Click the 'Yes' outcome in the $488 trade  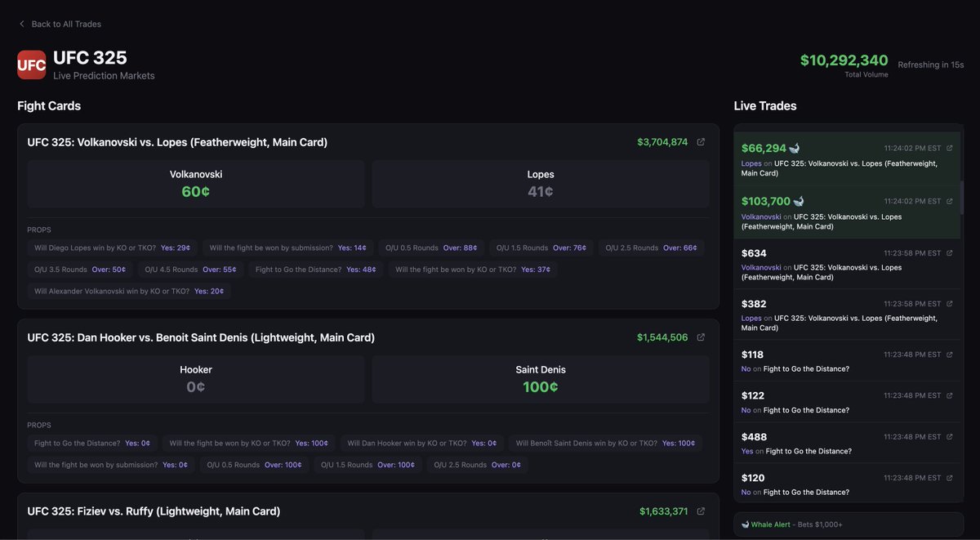click(x=747, y=451)
